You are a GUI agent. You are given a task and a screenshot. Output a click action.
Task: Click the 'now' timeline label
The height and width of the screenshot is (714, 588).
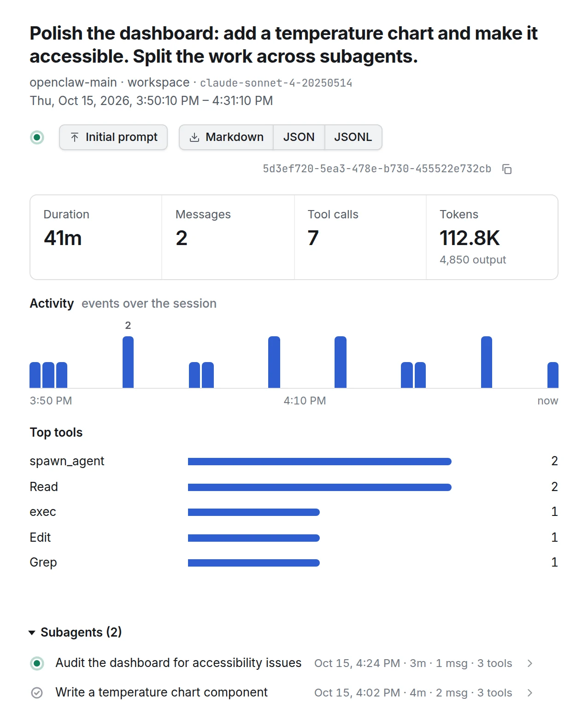[x=548, y=401]
